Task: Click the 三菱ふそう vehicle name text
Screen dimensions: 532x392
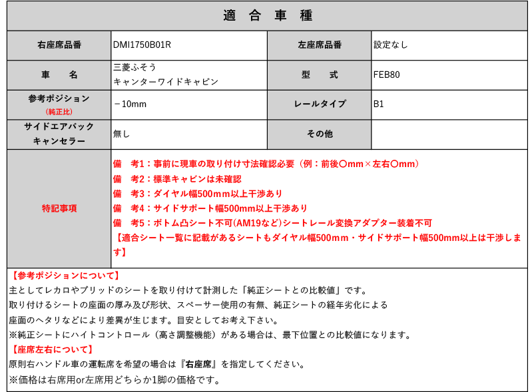Action: (x=135, y=68)
